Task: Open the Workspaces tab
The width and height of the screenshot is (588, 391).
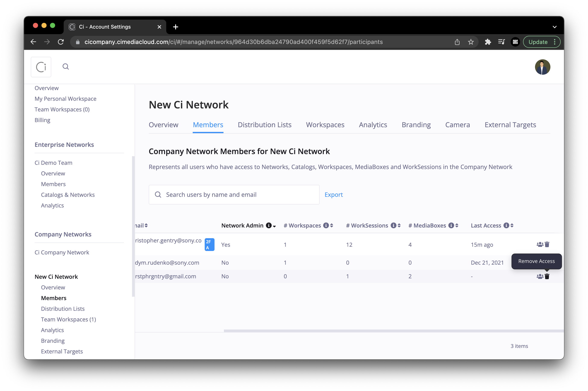Action: click(x=325, y=125)
